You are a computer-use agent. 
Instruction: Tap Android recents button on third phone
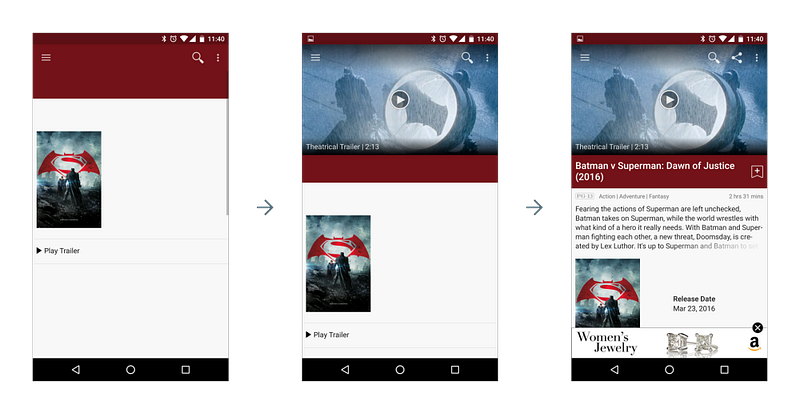724,370
